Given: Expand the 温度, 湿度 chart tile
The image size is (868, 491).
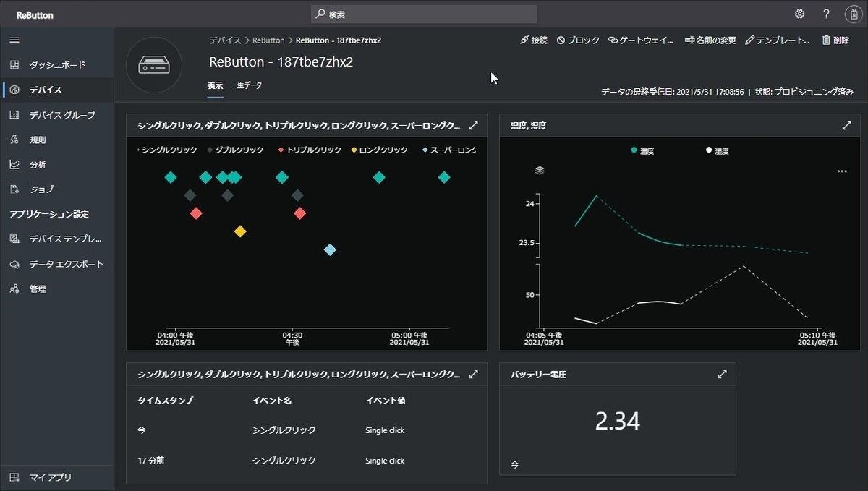Looking at the screenshot, I should coord(847,126).
